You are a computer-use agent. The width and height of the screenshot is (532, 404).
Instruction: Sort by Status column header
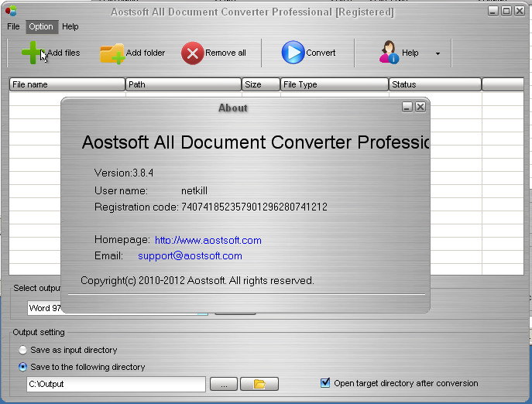click(x=435, y=84)
